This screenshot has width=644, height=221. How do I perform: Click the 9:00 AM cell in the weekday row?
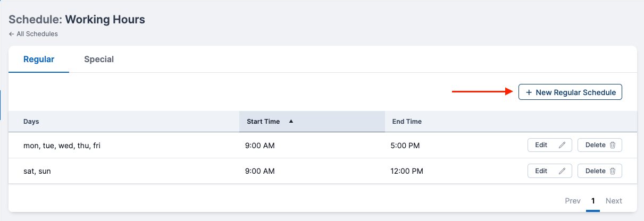click(261, 145)
